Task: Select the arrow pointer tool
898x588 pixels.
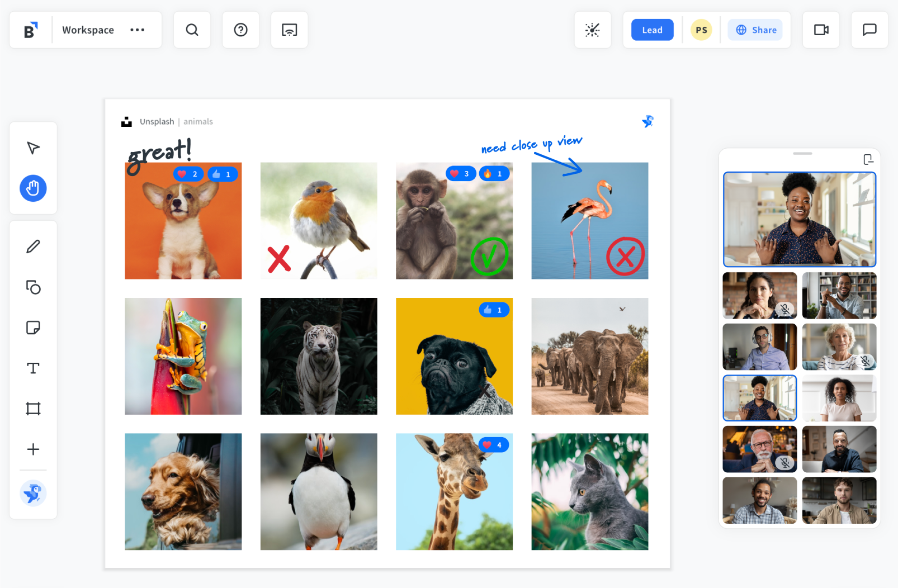Action: coord(33,148)
